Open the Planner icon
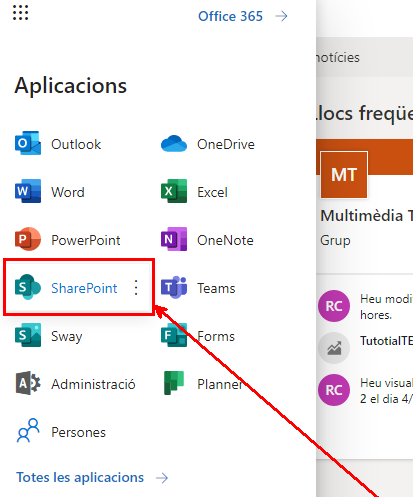Image resolution: width=413 pixels, height=497 pixels. point(174,383)
